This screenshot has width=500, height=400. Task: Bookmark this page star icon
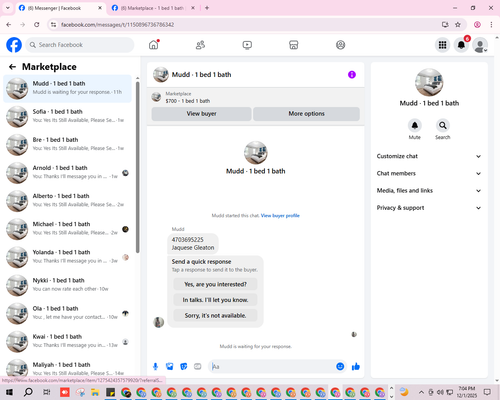[458, 25]
